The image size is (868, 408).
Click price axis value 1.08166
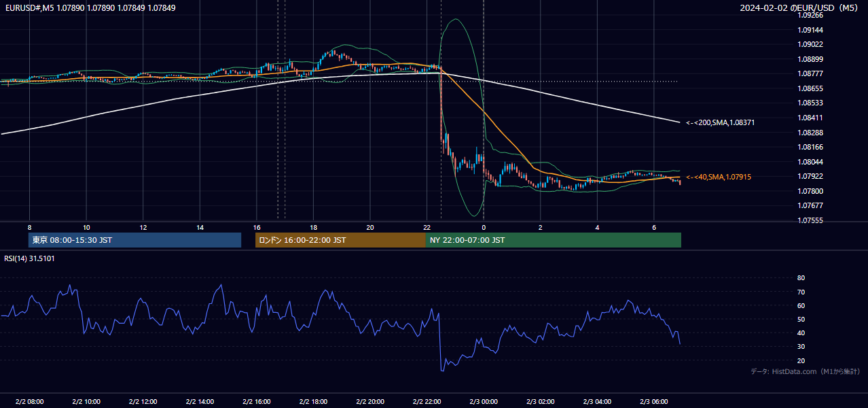(810, 147)
